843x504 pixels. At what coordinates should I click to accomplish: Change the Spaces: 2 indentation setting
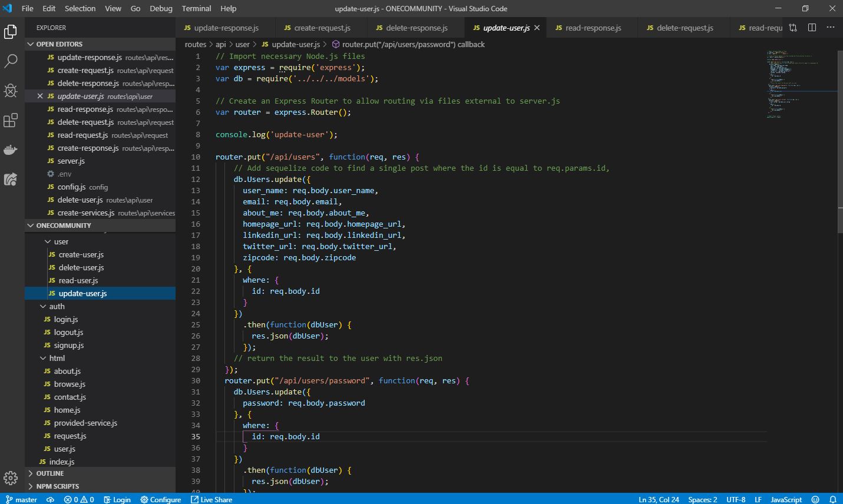click(702, 499)
